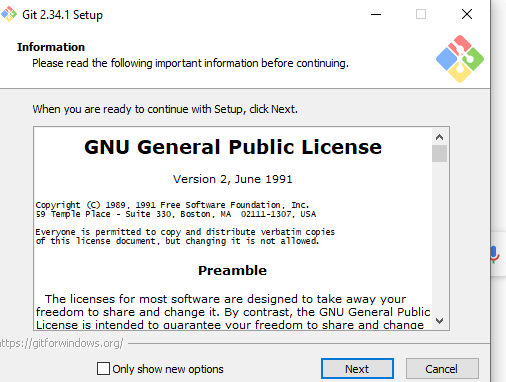Click the Git logo in header

(x=460, y=59)
